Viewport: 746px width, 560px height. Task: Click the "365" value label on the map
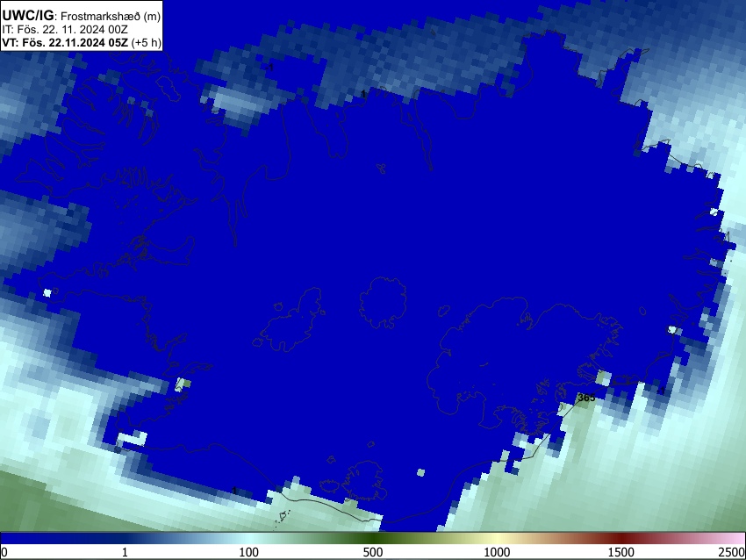[585, 398]
